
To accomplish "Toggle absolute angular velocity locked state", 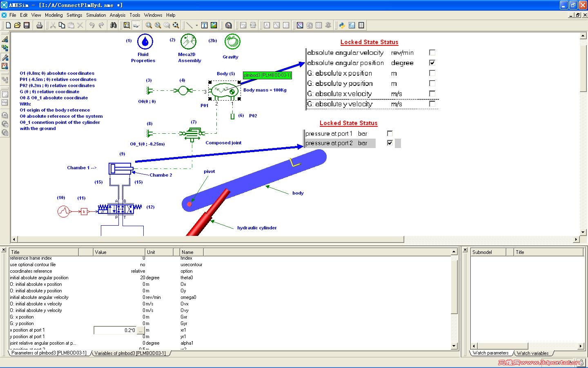I will 432,52.
